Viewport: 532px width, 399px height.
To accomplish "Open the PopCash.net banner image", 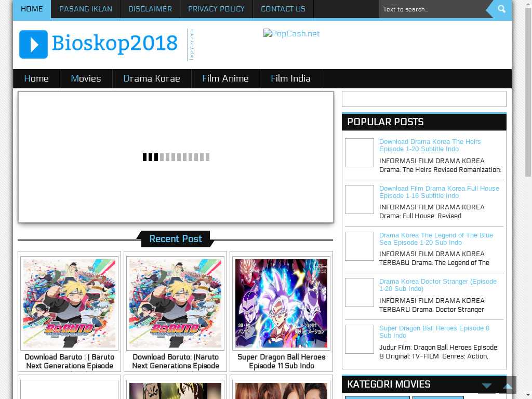I will point(291,34).
